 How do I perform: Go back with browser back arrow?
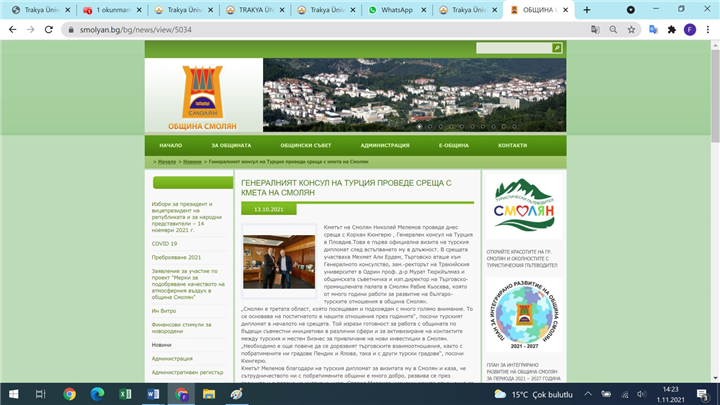coord(12,29)
